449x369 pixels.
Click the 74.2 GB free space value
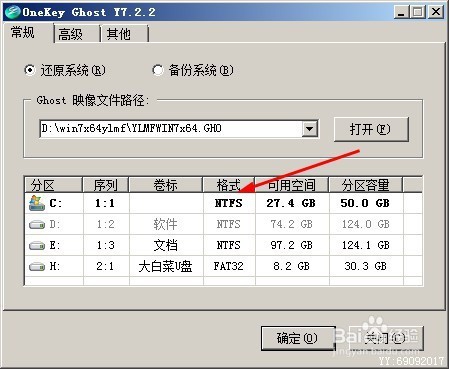pos(292,224)
